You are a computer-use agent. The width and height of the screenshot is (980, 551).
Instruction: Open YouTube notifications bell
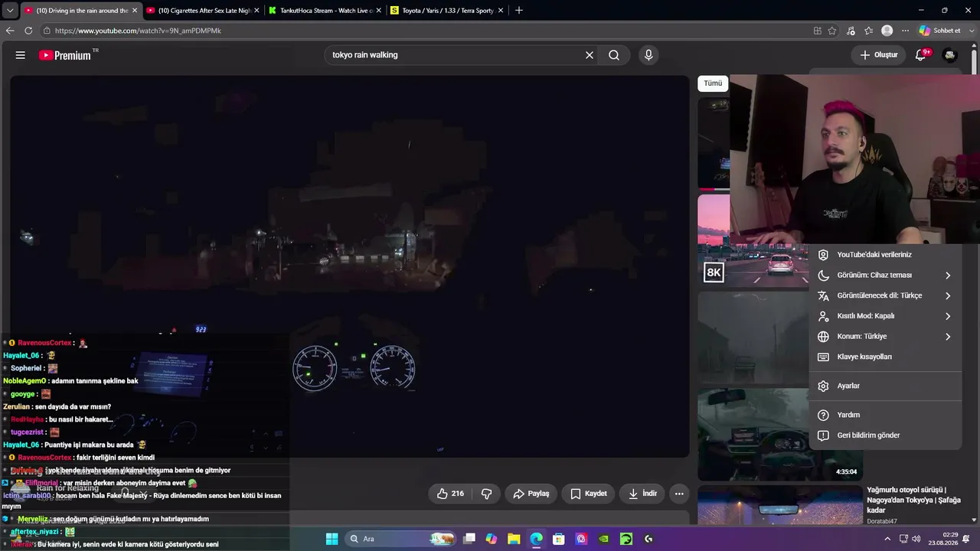(921, 54)
